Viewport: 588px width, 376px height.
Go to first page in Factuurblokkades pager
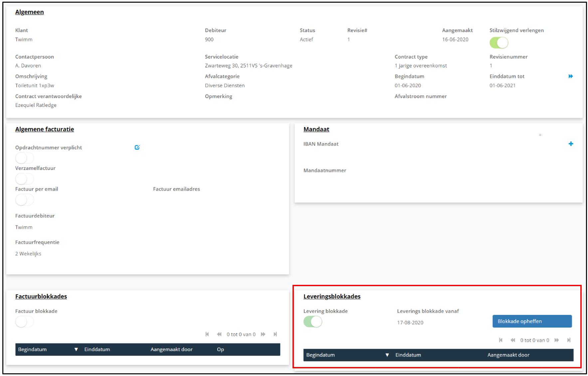(x=207, y=334)
